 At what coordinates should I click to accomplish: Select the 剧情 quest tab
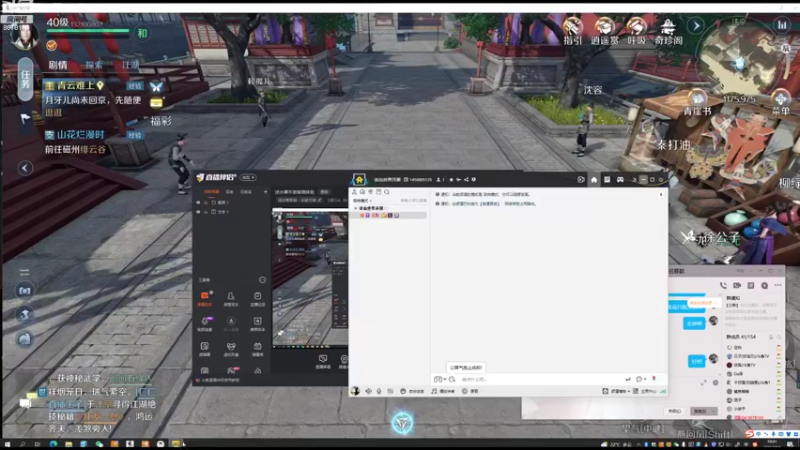(x=58, y=65)
